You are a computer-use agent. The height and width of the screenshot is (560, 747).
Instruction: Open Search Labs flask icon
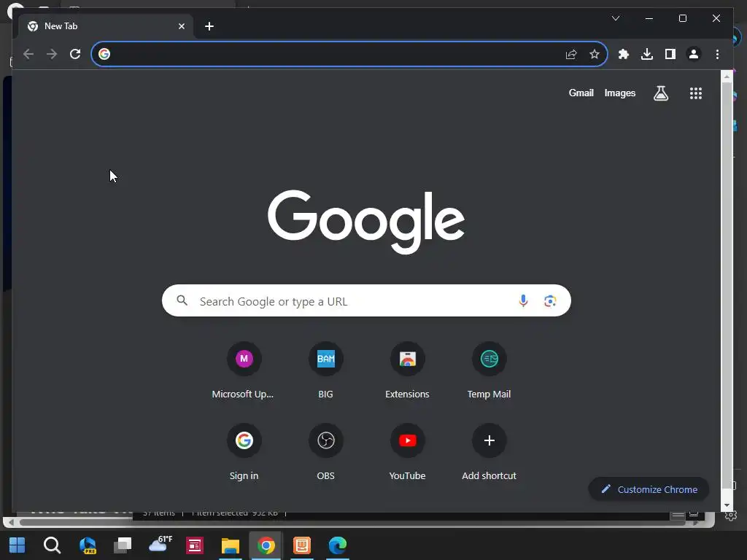[660, 93]
